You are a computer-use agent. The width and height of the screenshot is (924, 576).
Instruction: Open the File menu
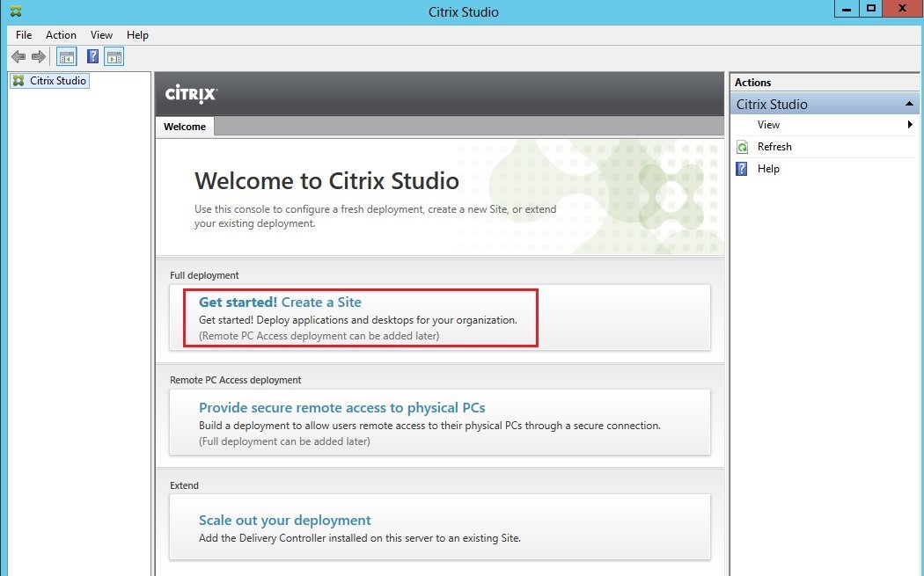click(24, 35)
